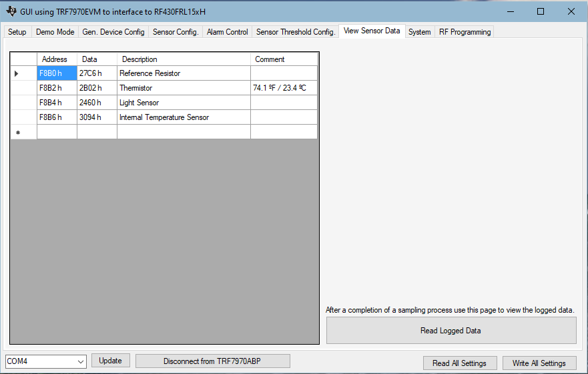Go to the Alarm Control tab
588x374 pixels.
click(227, 32)
